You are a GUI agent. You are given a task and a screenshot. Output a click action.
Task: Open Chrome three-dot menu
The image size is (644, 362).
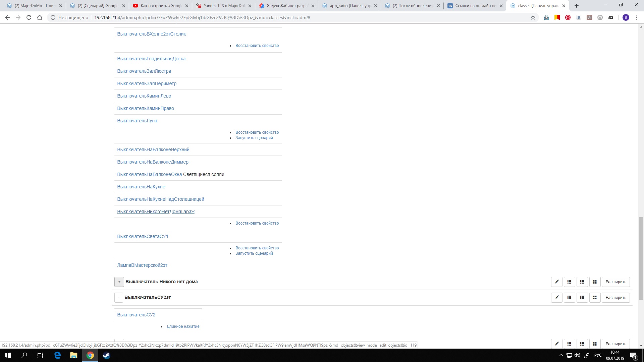(637, 17)
